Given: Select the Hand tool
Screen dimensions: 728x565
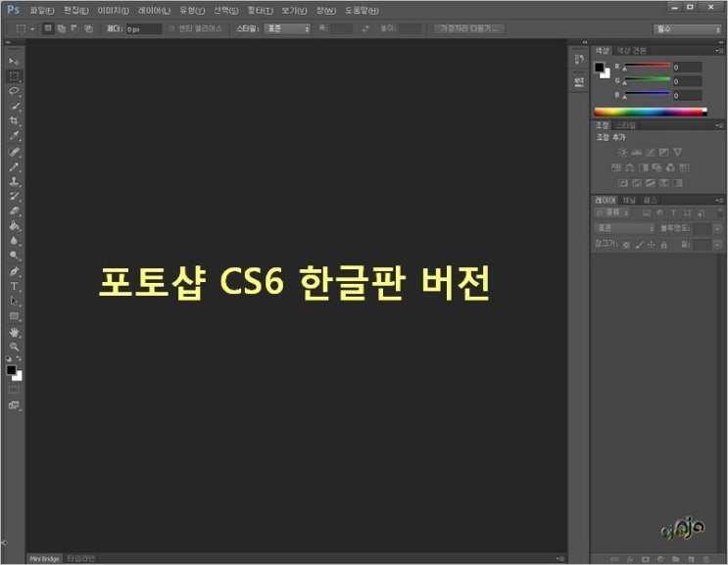Looking at the screenshot, I should (x=14, y=332).
